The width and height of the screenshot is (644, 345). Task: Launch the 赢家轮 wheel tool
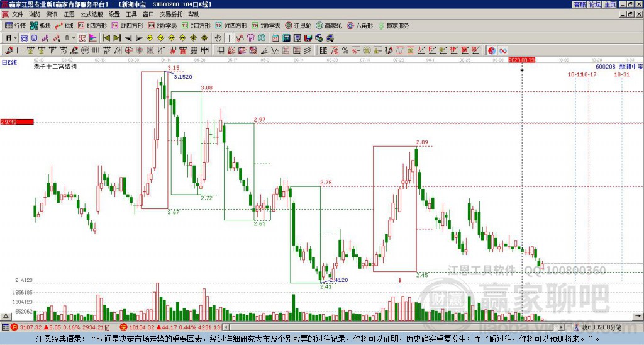[x=329, y=25]
